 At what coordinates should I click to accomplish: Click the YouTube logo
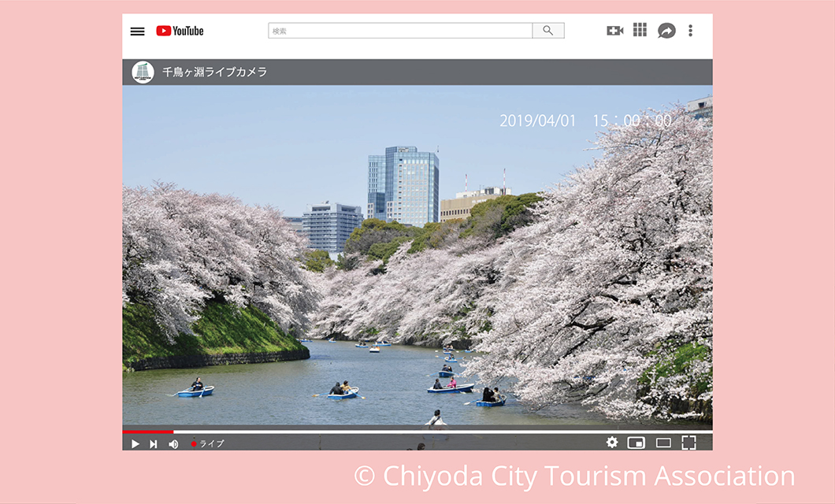pos(180,31)
